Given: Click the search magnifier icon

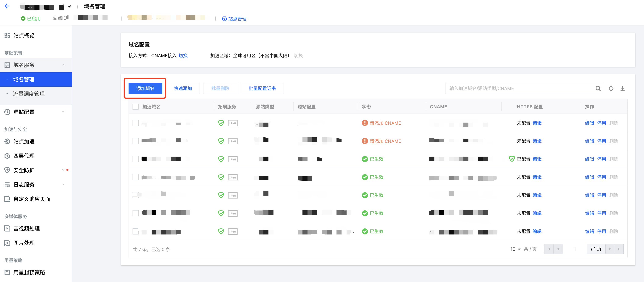Looking at the screenshot, I should (x=598, y=88).
